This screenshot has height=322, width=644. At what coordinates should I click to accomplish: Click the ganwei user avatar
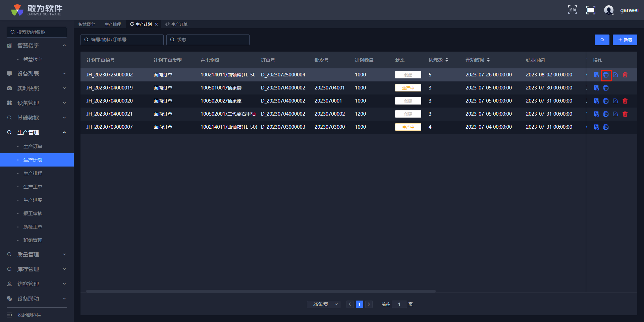[x=608, y=10]
